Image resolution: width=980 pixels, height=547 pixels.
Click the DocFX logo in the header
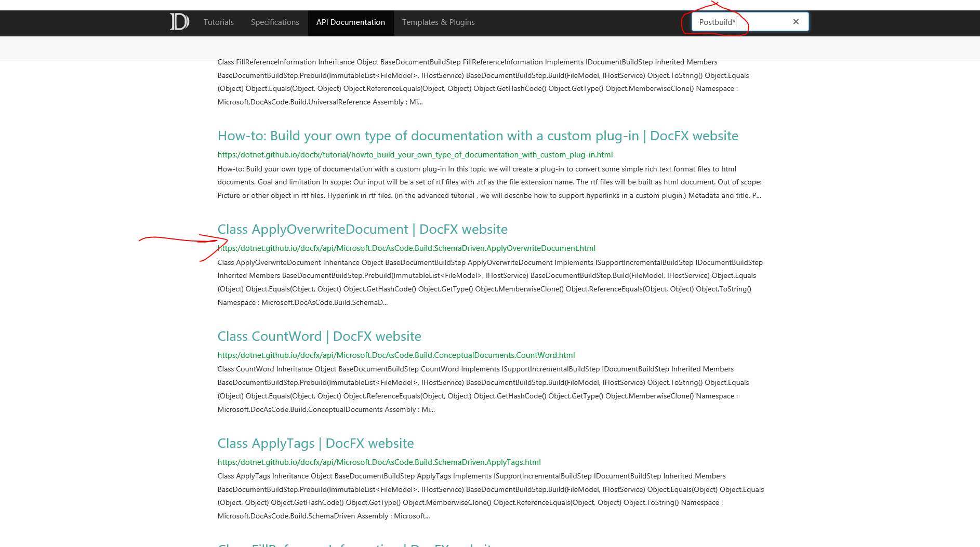(x=178, y=22)
